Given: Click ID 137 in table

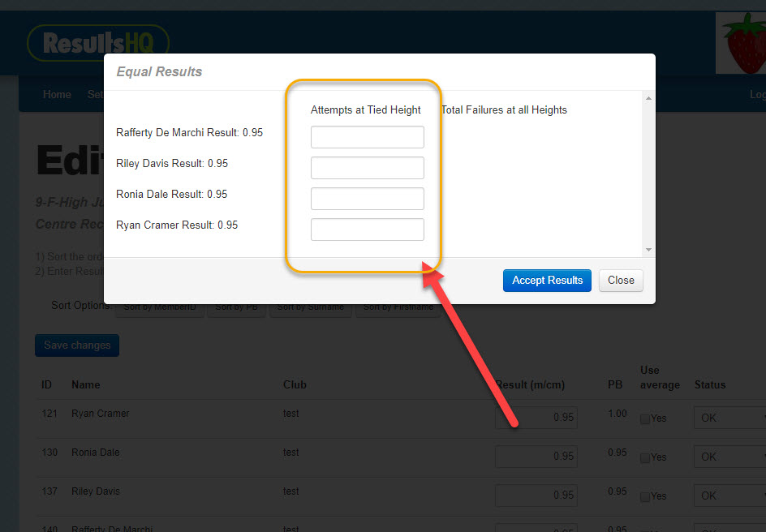Looking at the screenshot, I should [x=49, y=491].
